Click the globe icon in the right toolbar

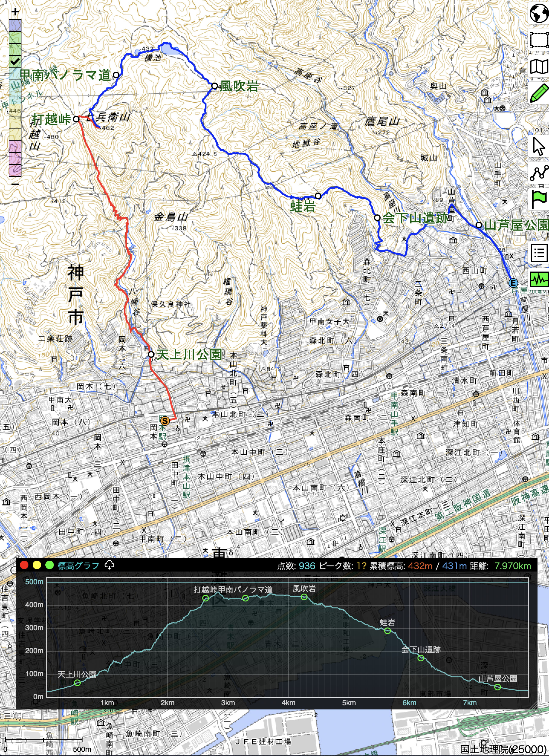pos(539,13)
